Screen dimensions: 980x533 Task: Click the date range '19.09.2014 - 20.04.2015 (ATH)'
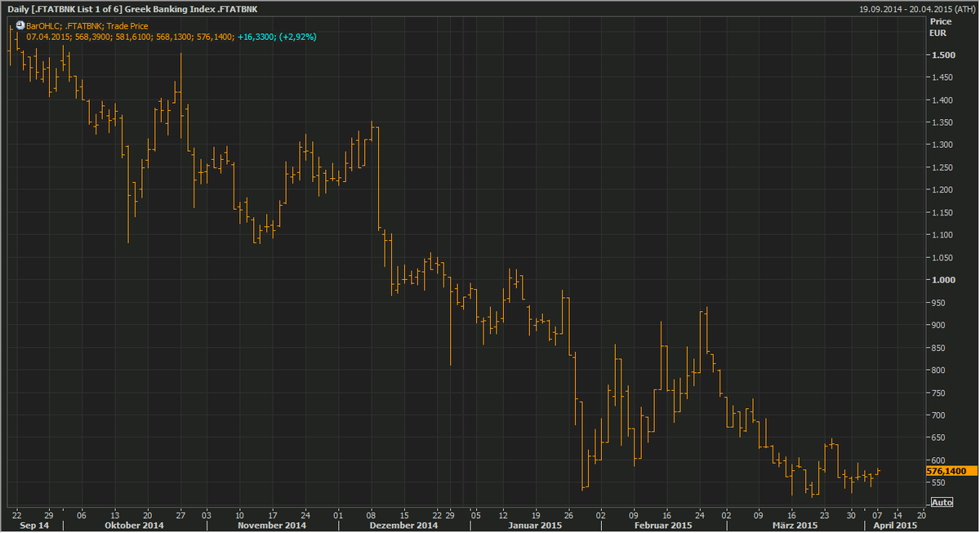click(x=917, y=10)
